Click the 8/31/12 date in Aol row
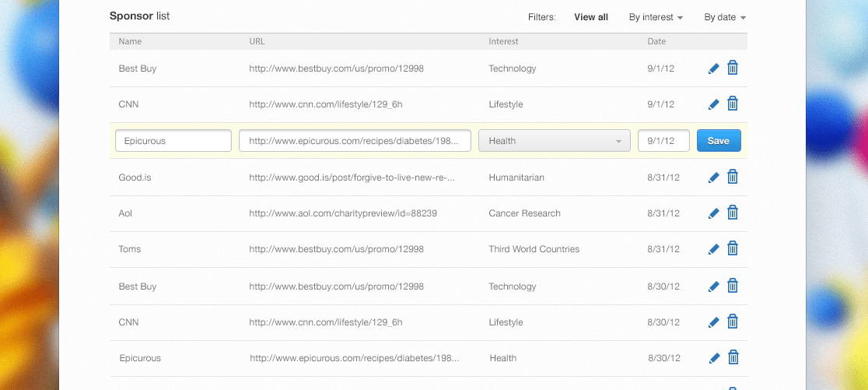The height and width of the screenshot is (390, 868). [x=663, y=213]
